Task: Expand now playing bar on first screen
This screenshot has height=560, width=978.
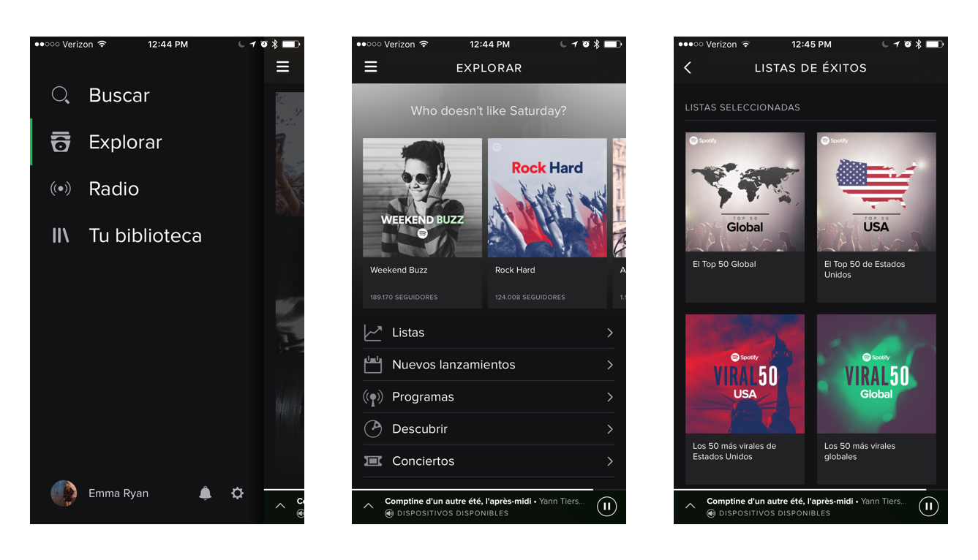Action: click(280, 506)
